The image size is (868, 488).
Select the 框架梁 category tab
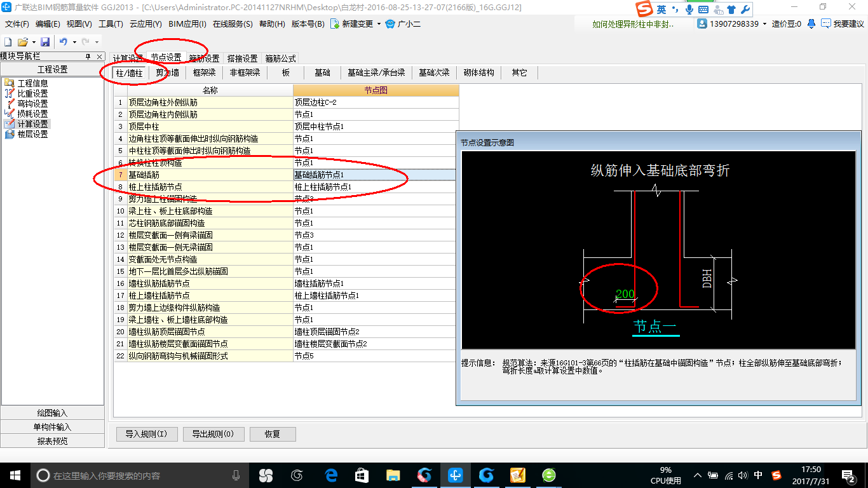[204, 72]
